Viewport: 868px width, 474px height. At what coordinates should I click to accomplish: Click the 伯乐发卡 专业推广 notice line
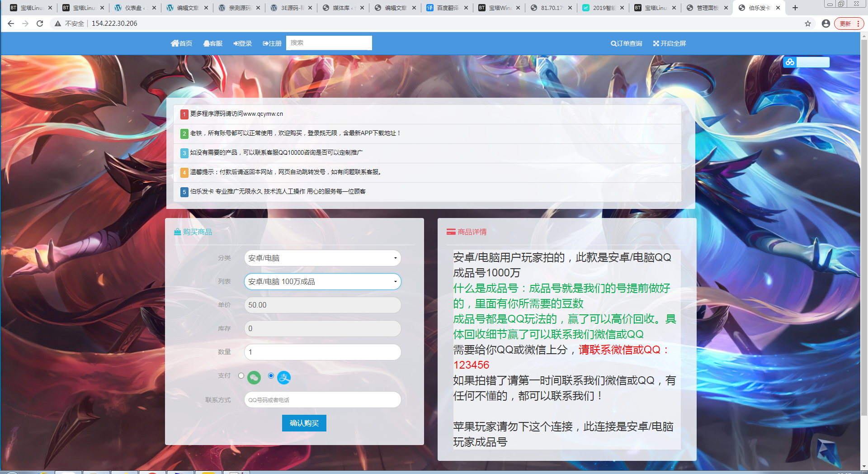pyautogui.click(x=278, y=192)
